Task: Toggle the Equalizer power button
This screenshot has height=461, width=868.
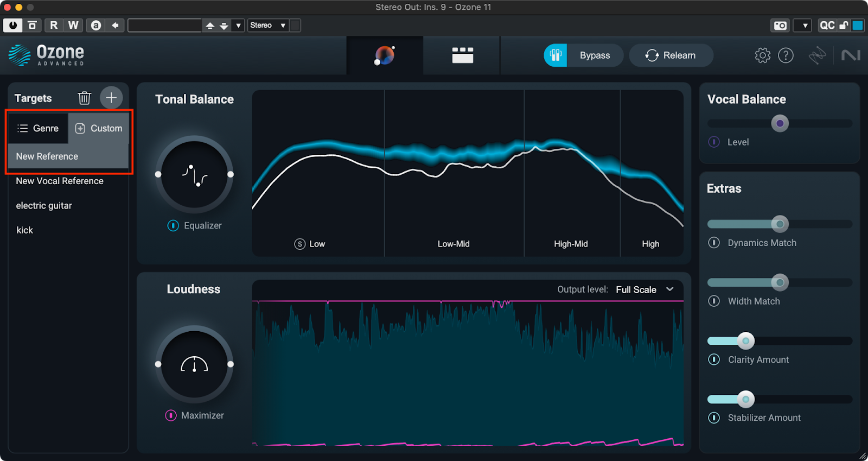Action: (173, 225)
